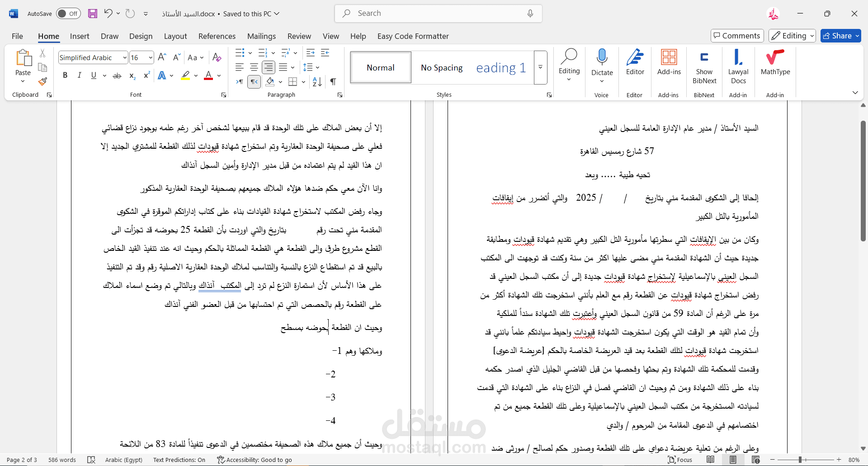Expand the font size dropdown
868x466 pixels.
[151, 58]
